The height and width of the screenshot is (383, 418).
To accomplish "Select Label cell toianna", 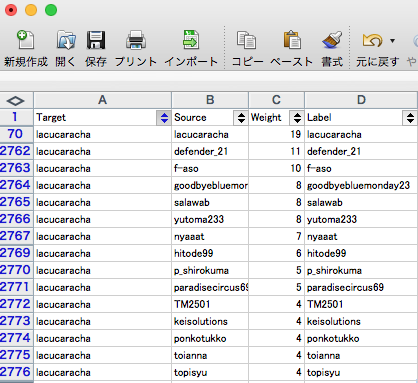I will (361, 355).
